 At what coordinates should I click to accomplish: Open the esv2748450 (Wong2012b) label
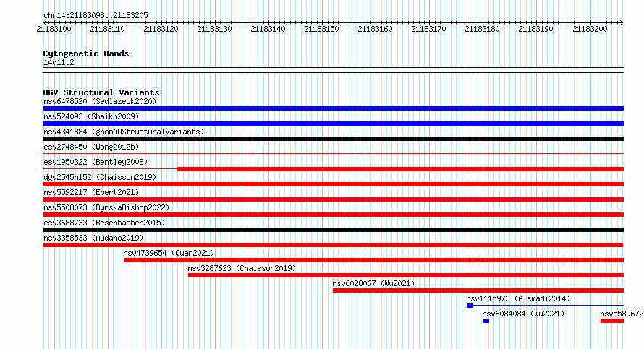coord(91,147)
